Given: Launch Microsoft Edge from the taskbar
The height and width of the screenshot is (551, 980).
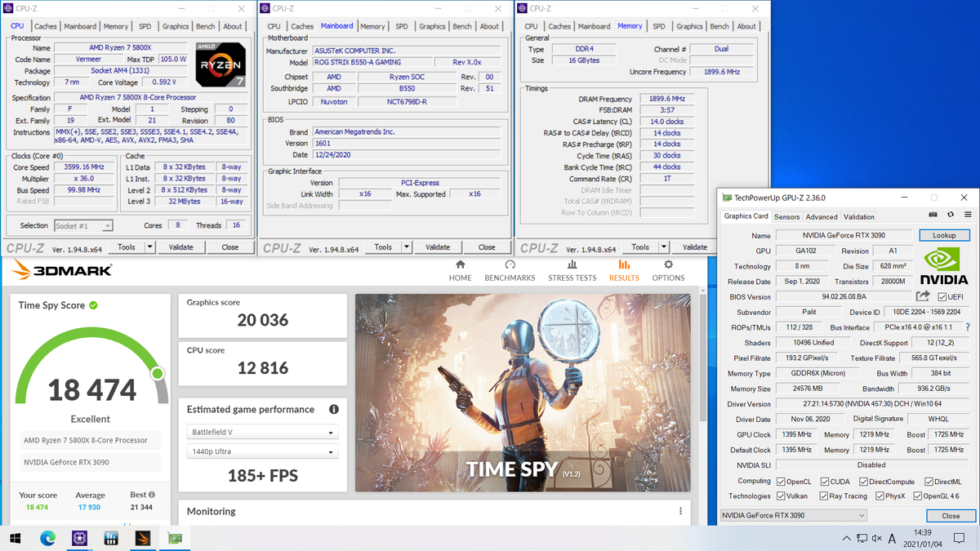Looking at the screenshot, I should click(x=47, y=538).
